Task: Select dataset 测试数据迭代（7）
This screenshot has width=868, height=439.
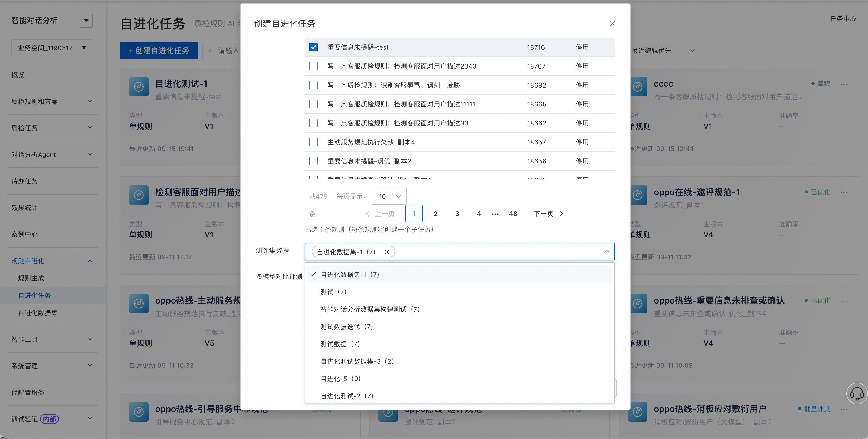Action: (x=459, y=327)
